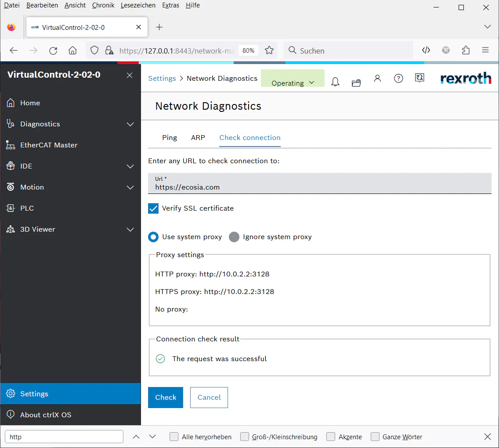The image size is (499, 448).
Task: Uncheck Verify SSL certificate checkbox
Action: coord(153,208)
